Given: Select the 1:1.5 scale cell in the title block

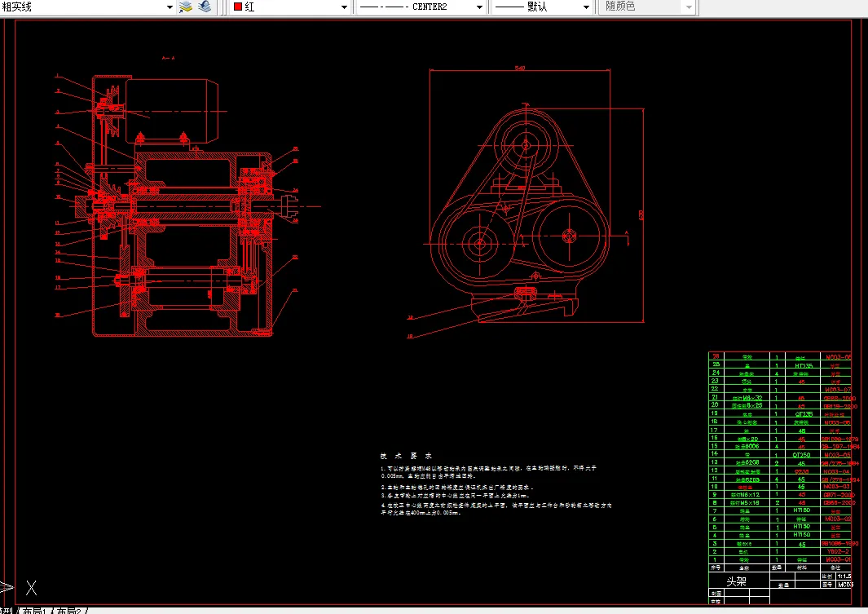Looking at the screenshot, I should coord(844,576).
